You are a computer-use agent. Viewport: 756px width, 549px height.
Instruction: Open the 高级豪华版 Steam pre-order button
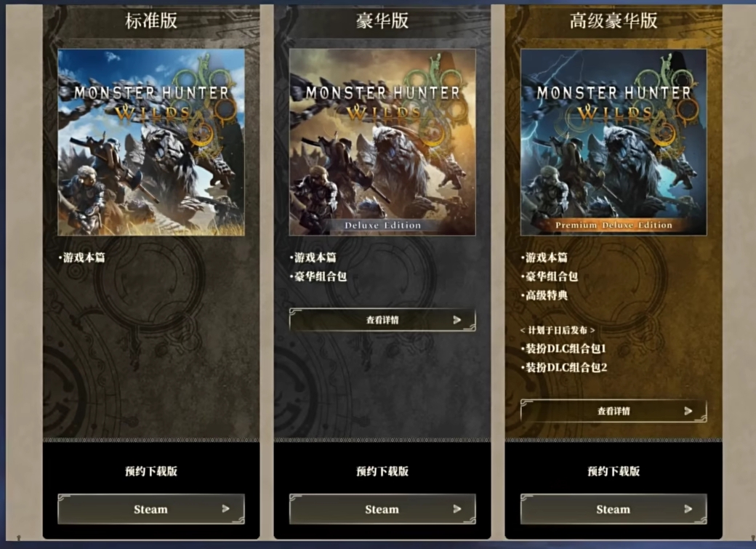tap(614, 509)
